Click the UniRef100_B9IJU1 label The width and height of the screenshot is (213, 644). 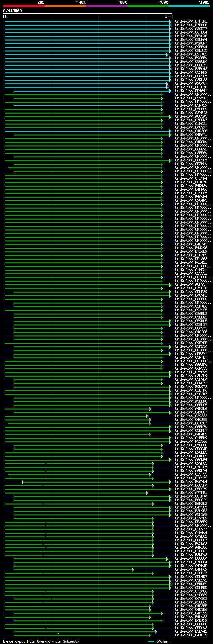[x=191, y=54]
